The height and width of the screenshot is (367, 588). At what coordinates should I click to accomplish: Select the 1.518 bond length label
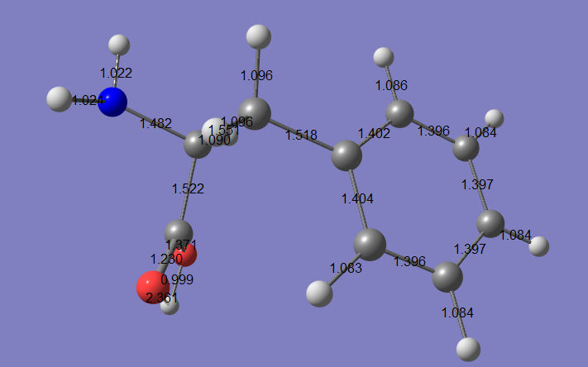tap(301, 135)
